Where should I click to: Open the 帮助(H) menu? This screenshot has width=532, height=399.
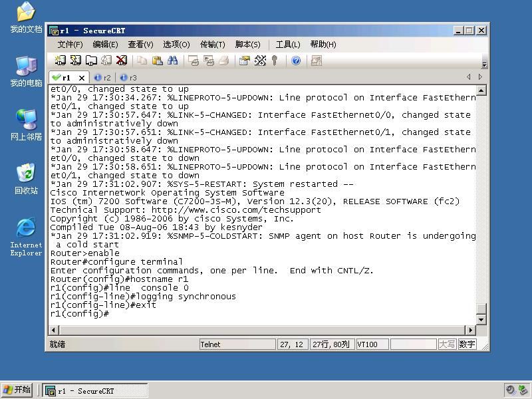pyautogui.click(x=323, y=45)
